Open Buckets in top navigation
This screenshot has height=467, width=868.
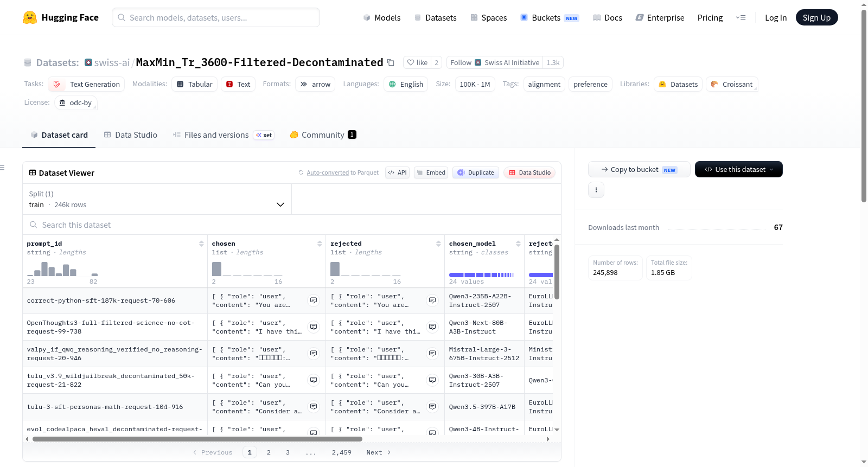click(x=550, y=18)
